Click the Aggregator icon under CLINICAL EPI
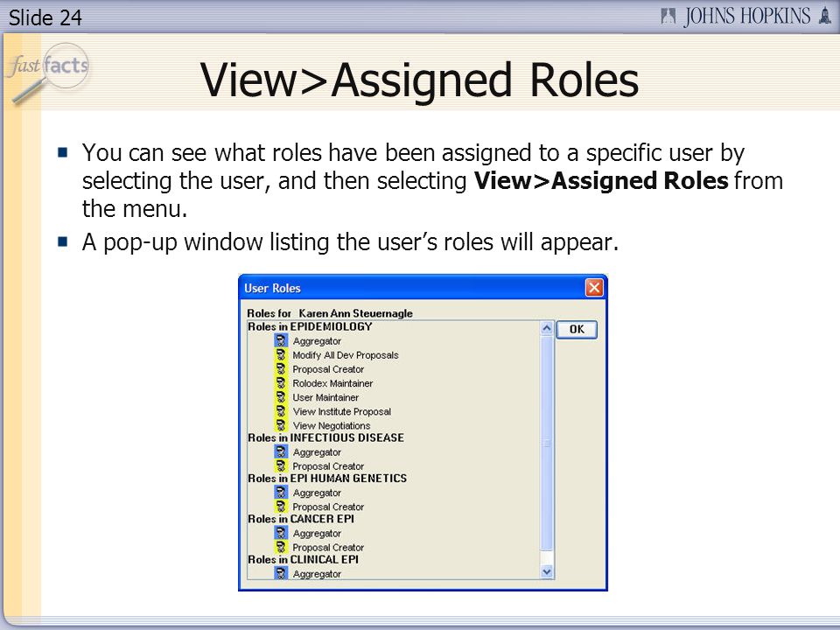This screenshot has width=840, height=630. click(281, 573)
